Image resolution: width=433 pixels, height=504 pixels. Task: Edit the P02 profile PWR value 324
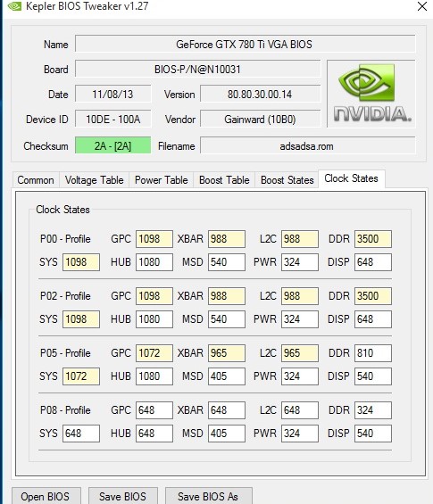click(300, 319)
